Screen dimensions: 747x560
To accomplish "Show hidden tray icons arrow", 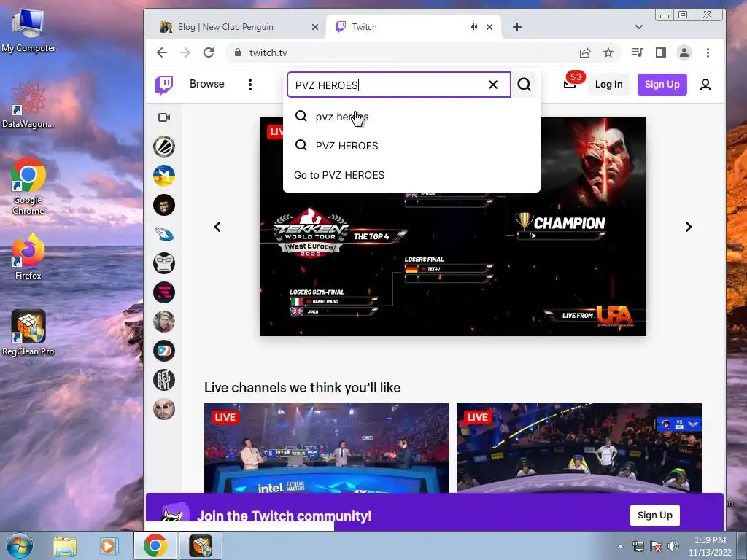I will [620, 546].
